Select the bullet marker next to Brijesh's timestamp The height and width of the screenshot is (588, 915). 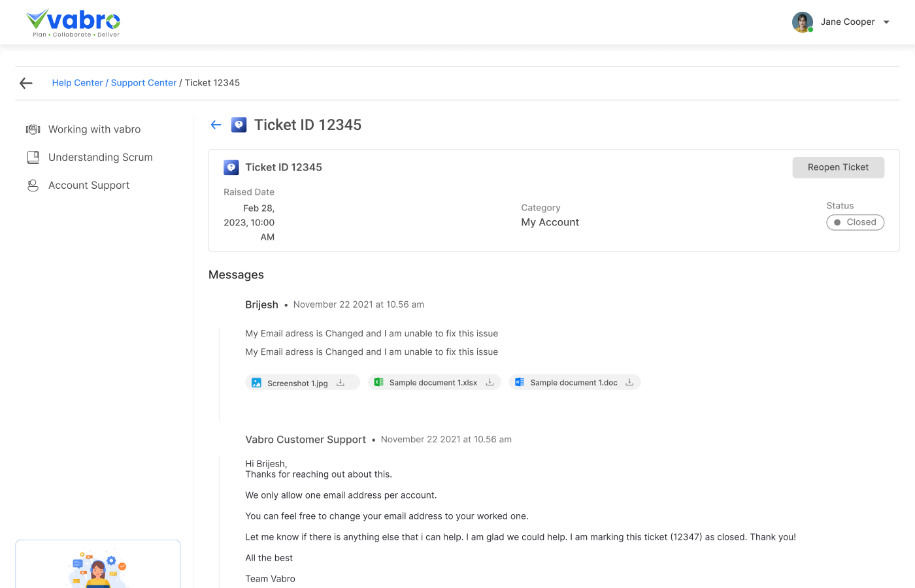pyautogui.click(x=286, y=304)
